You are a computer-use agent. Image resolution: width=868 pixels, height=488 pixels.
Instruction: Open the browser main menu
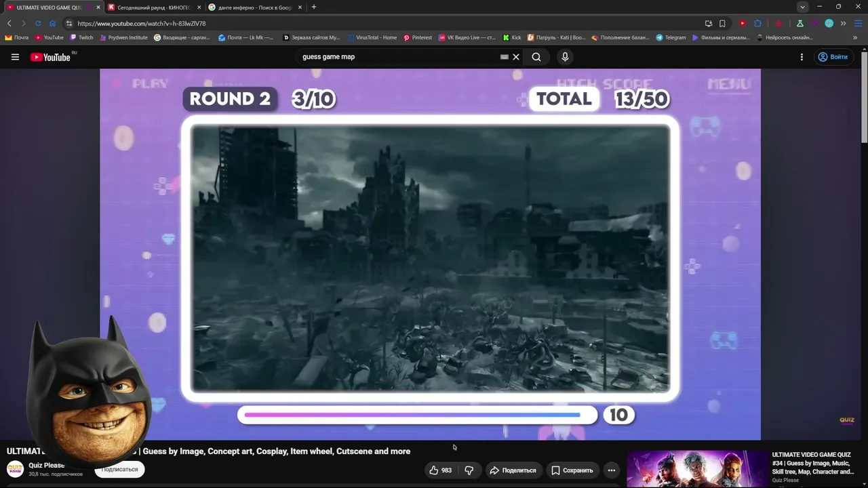858,23
